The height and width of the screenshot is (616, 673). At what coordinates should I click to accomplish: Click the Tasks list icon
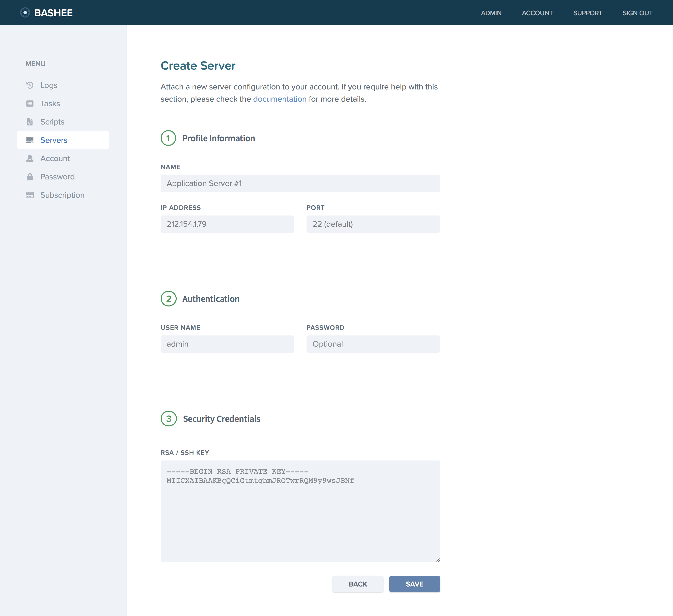(30, 103)
